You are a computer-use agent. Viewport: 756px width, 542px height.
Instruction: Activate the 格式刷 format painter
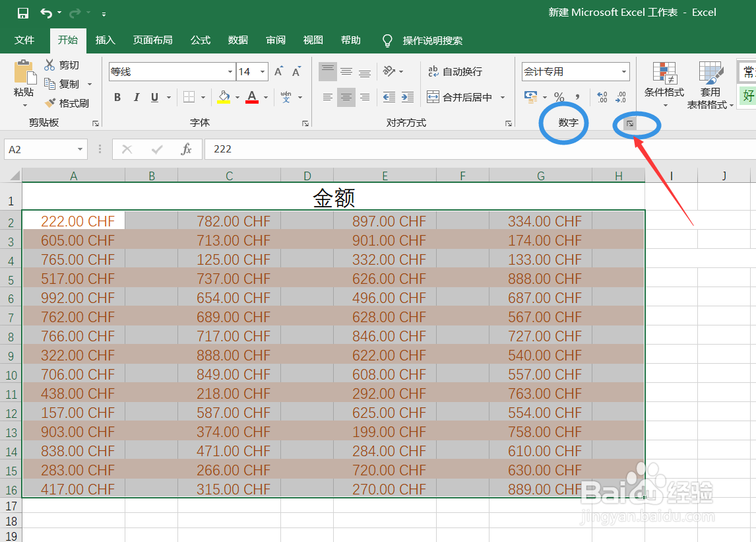point(66,103)
